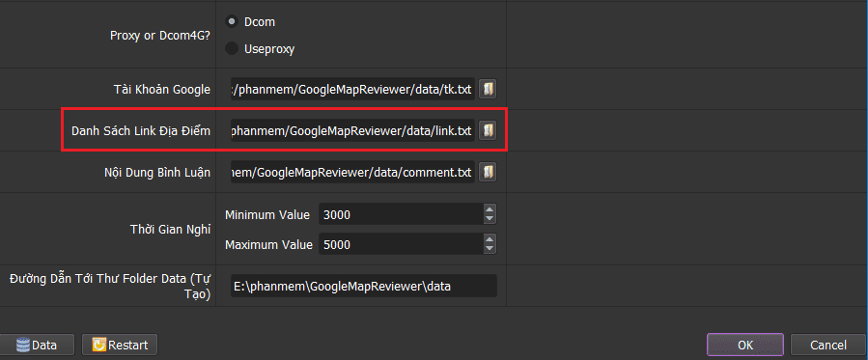Decrease the Minimum Value spinner
Image resolution: width=868 pixels, height=360 pixels.
490,219
